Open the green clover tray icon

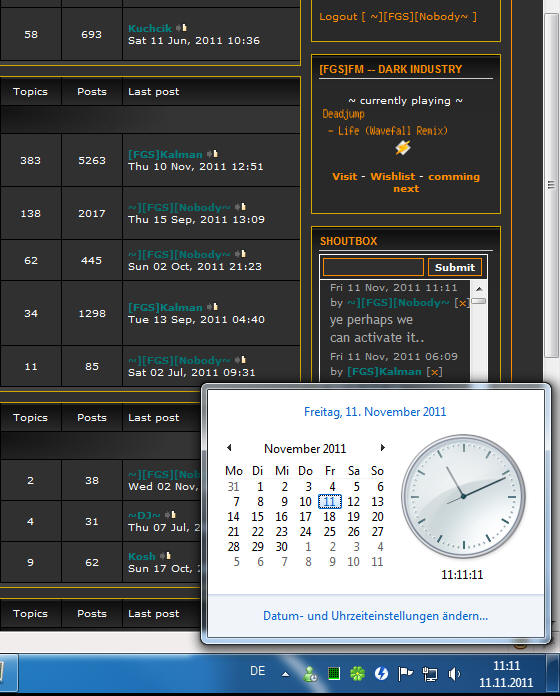(x=357, y=674)
